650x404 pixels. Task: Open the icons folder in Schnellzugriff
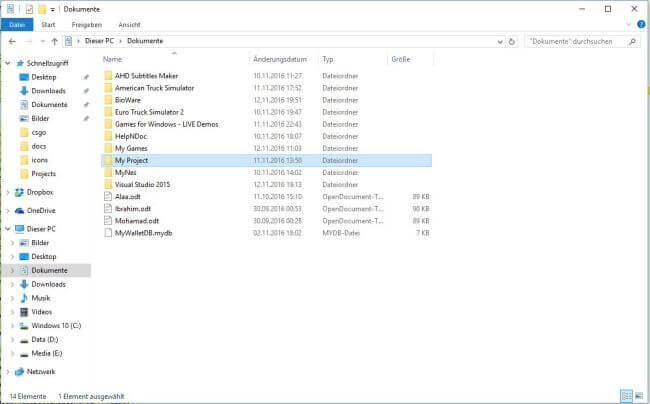click(39, 160)
